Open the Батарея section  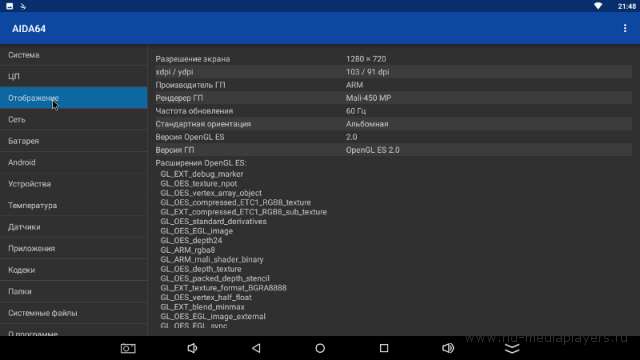pos(73,141)
